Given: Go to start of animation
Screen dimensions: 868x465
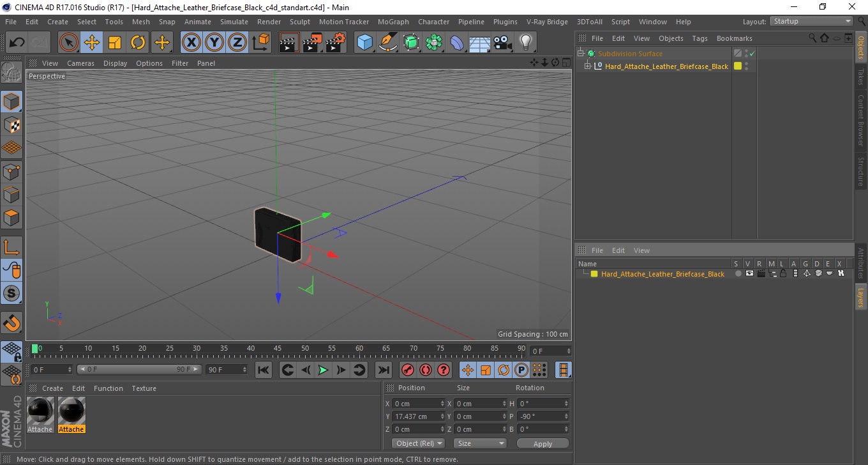Looking at the screenshot, I should (x=264, y=370).
